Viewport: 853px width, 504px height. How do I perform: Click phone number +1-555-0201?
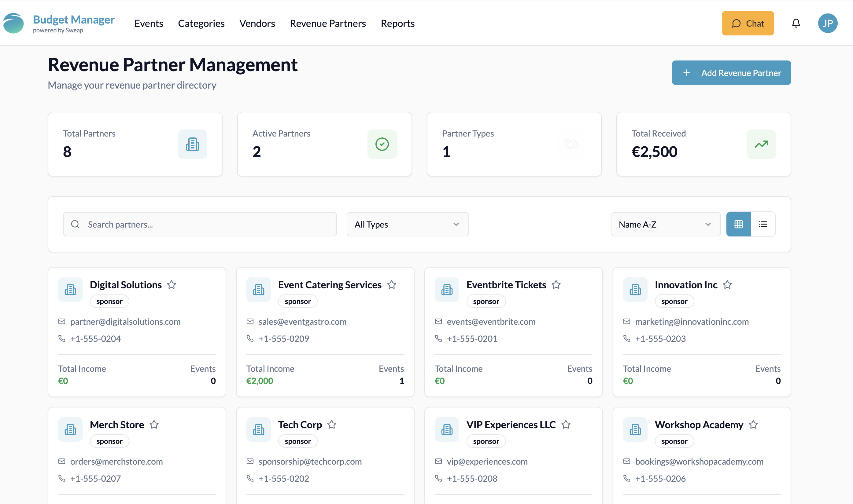coord(472,339)
